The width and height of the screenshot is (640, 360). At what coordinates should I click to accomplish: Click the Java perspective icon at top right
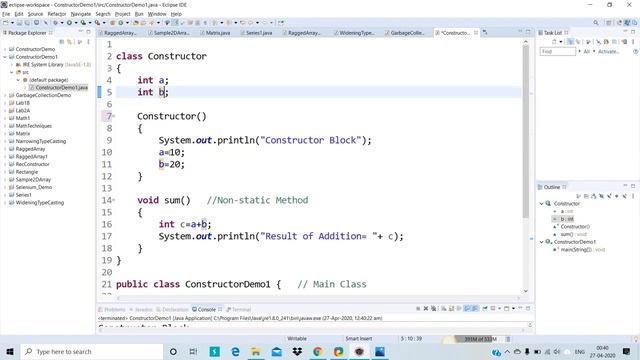click(x=627, y=23)
